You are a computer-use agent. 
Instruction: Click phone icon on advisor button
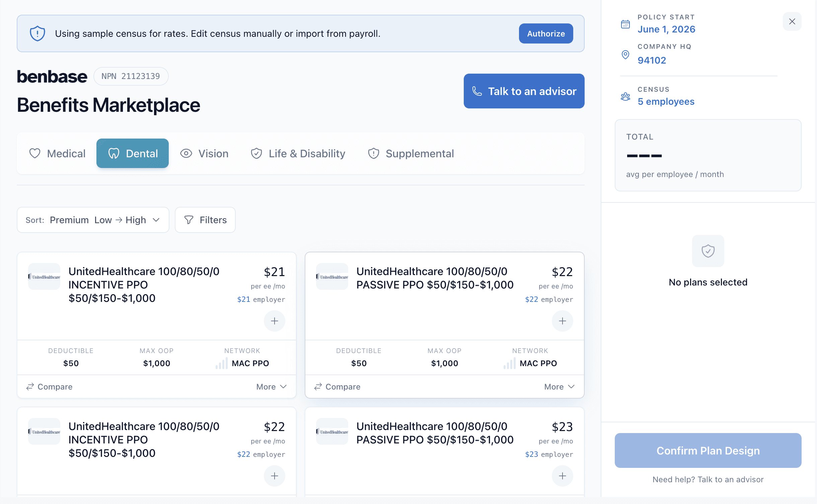[x=477, y=91]
